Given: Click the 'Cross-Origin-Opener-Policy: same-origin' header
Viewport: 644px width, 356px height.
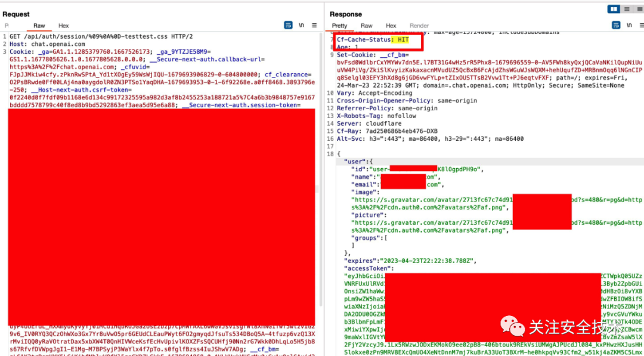Looking at the screenshot, I should click(x=407, y=101).
